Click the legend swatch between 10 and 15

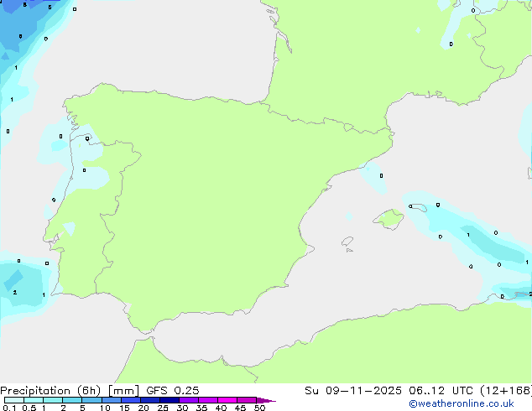[112, 400]
